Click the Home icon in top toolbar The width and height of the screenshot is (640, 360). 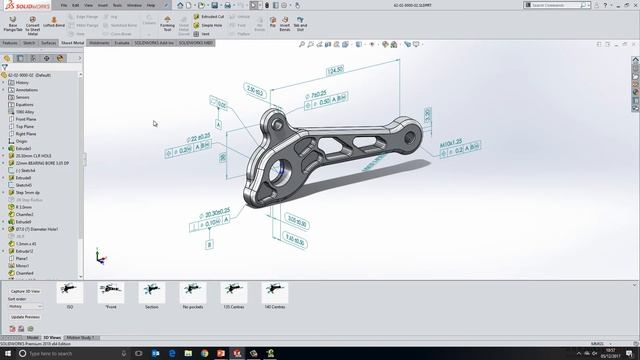point(180,5)
